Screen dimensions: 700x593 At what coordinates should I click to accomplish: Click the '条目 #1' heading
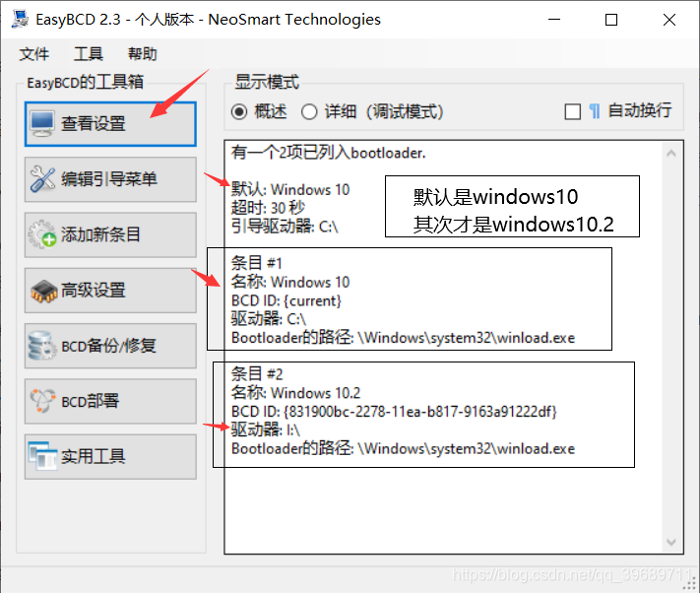pyautogui.click(x=257, y=263)
